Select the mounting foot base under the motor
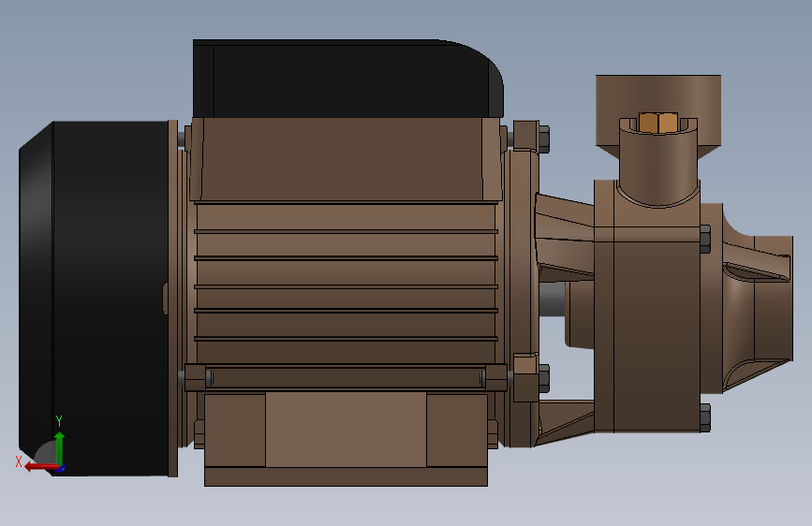812x526 pixels. pyautogui.click(x=346, y=439)
